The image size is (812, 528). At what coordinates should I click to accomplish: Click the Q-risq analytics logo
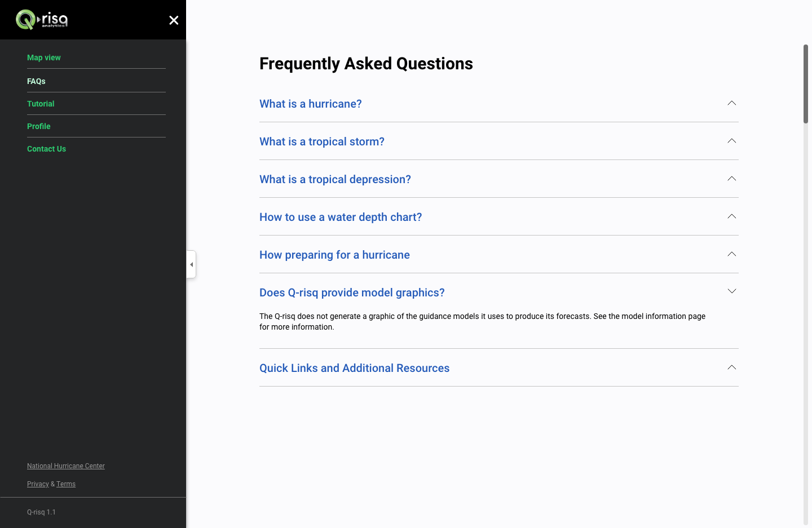(x=42, y=19)
